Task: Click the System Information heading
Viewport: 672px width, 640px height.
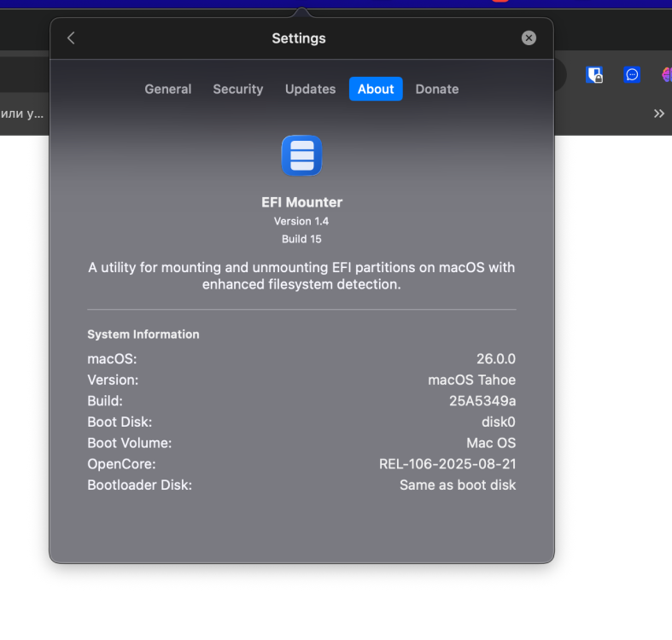Action: 143,335
